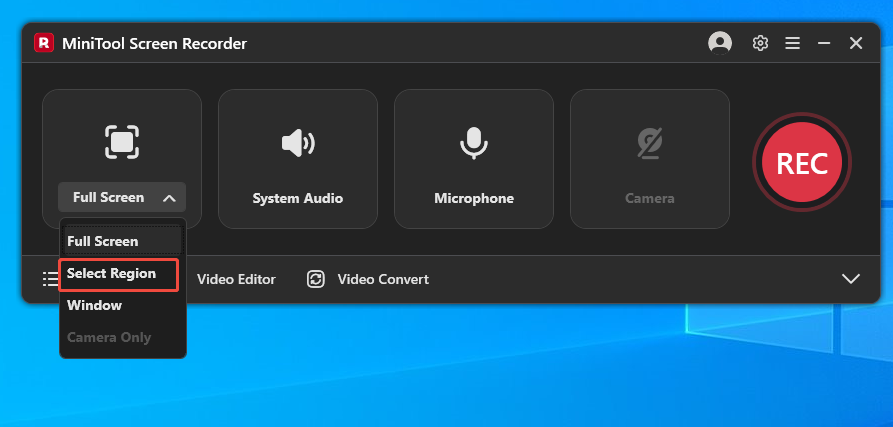Screen dimensions: 893x427
Task: Open the recordings list icon
Action: (x=50, y=279)
